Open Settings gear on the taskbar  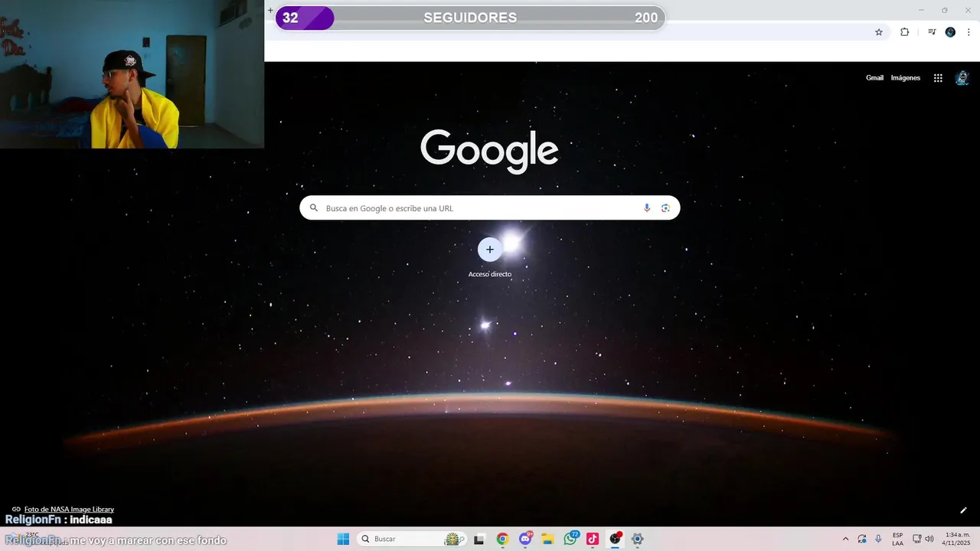(637, 539)
